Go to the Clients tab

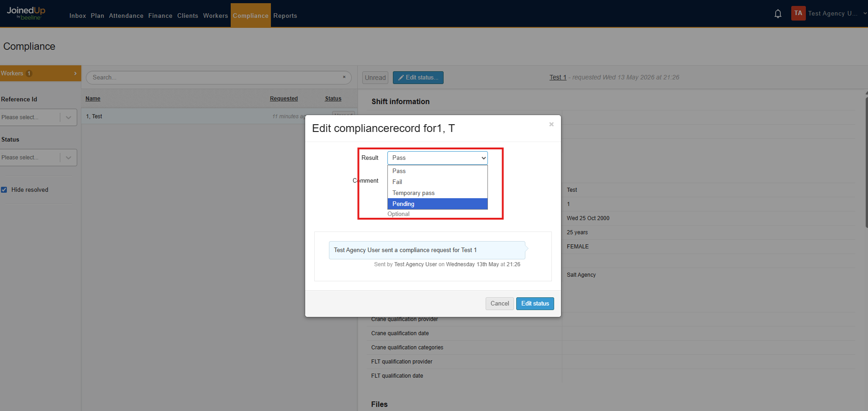point(188,16)
